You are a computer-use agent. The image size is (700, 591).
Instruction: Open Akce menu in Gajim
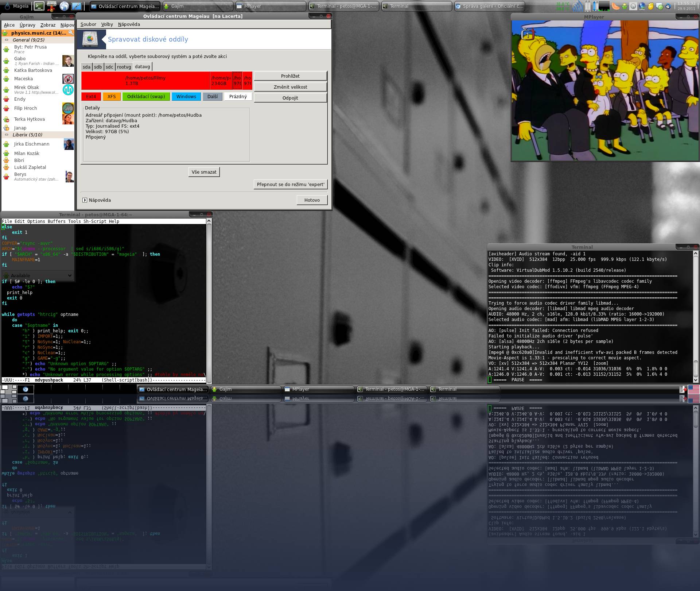click(9, 25)
